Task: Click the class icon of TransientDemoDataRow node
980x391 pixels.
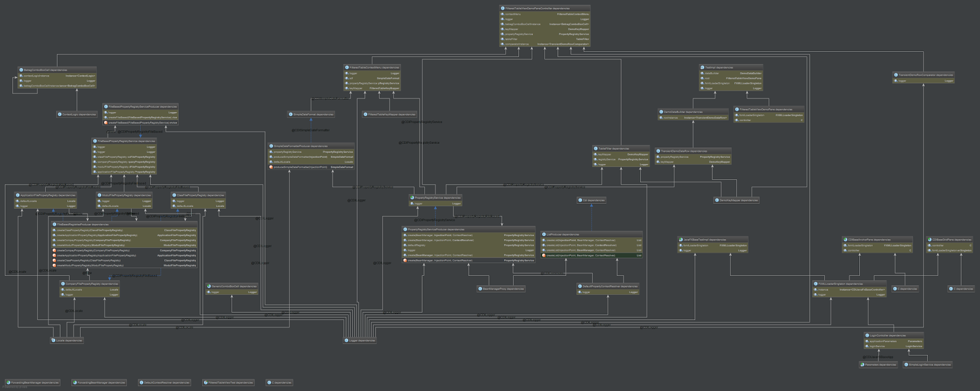Action: (x=658, y=151)
